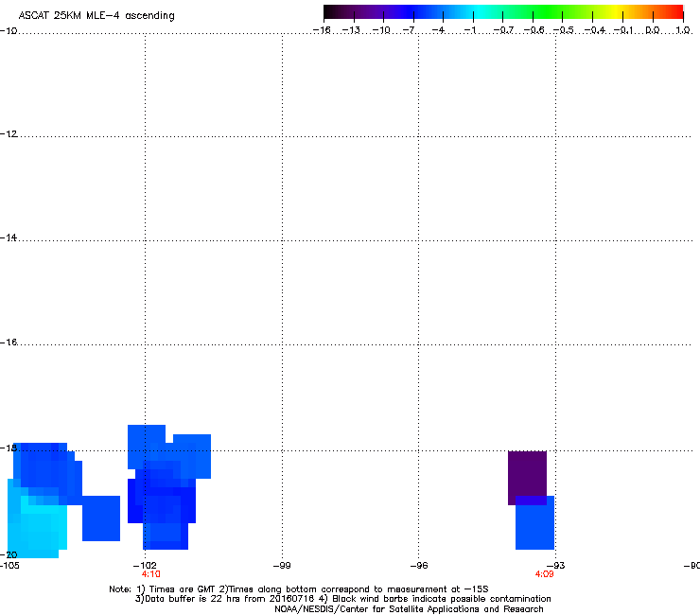Select the -14 latitude axis label
The height and width of the screenshot is (615, 700).
(9, 238)
